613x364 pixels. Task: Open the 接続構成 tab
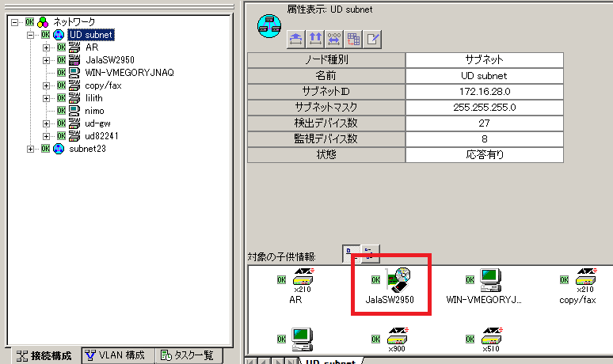click(x=44, y=356)
